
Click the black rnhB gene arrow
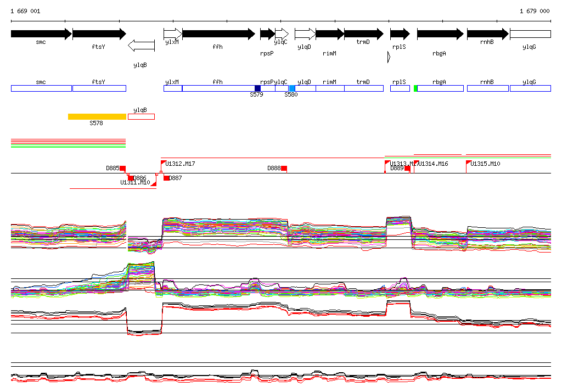(488, 34)
